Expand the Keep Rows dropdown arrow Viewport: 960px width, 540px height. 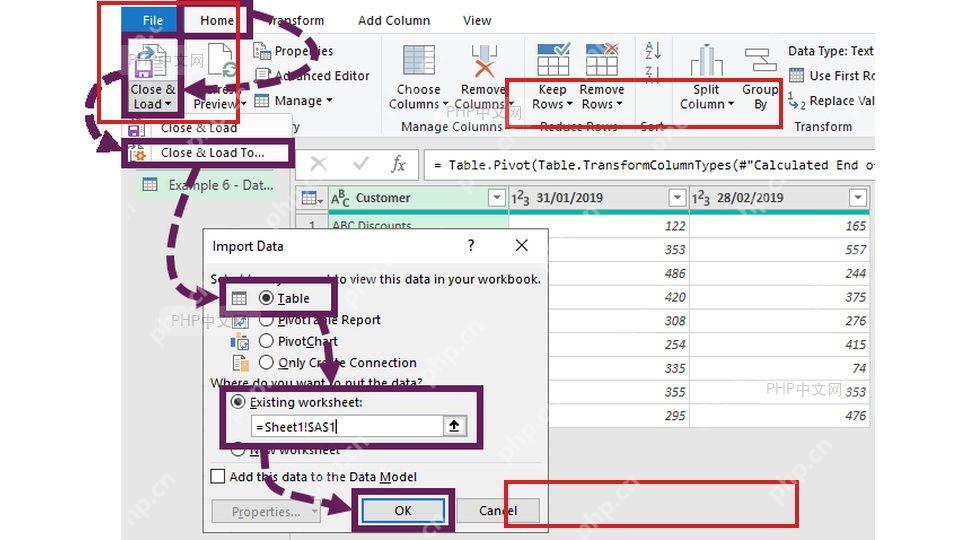(569, 104)
